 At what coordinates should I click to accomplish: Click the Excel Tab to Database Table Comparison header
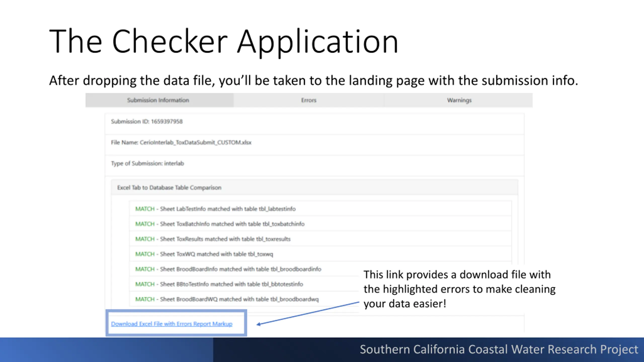pos(314,188)
